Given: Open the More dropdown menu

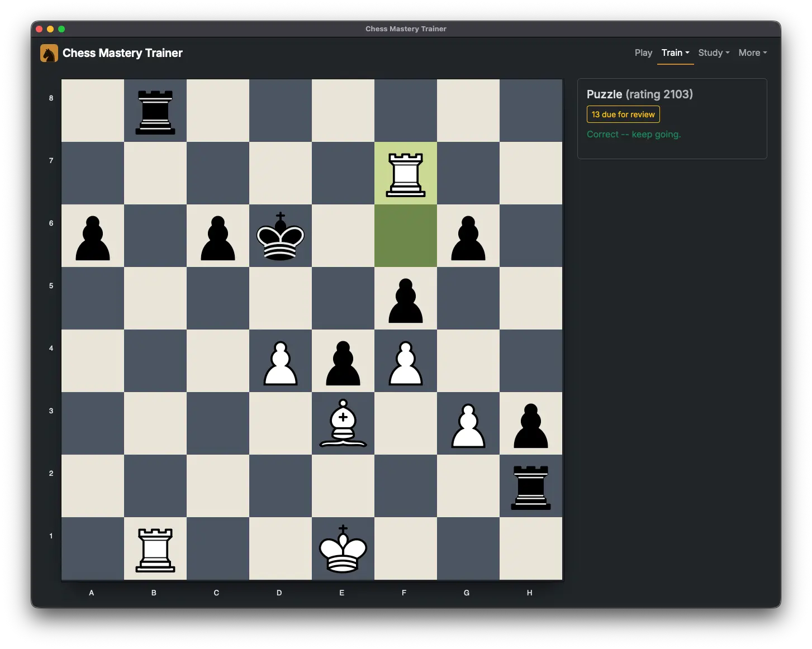Looking at the screenshot, I should click(753, 53).
